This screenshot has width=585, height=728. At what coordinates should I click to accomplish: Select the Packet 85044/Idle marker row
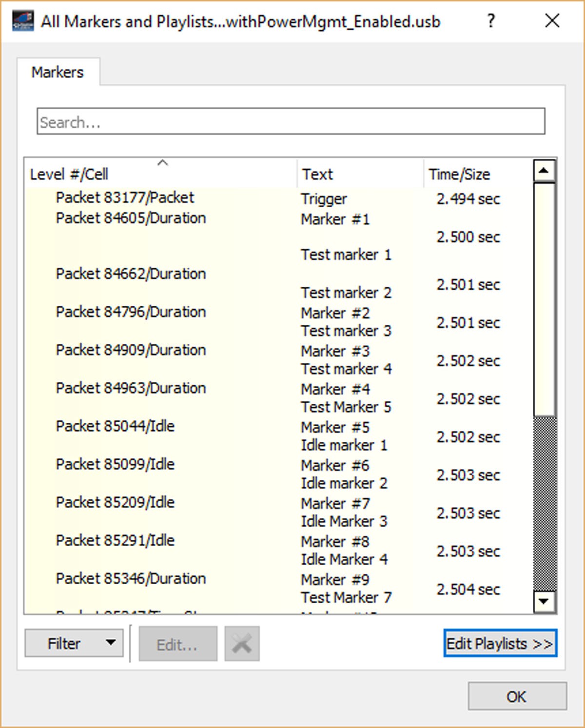click(278, 436)
